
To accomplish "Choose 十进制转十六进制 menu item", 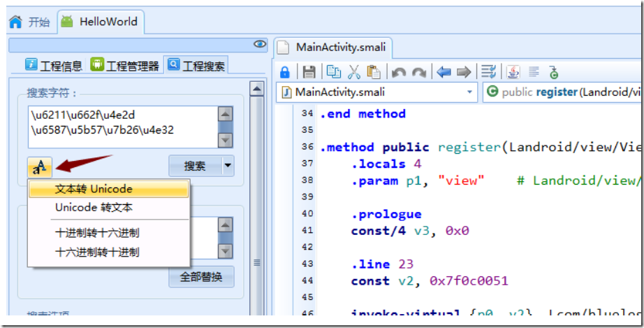I will [x=109, y=233].
